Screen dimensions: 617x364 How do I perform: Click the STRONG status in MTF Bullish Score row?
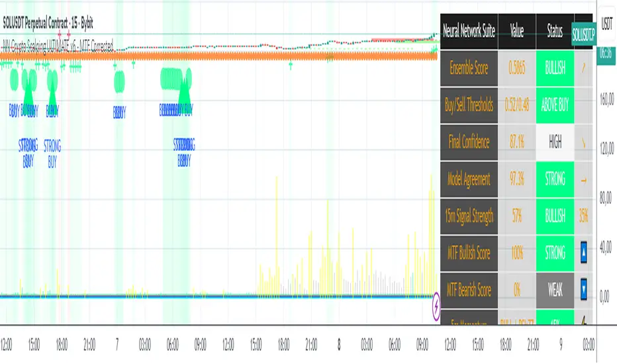click(x=555, y=253)
